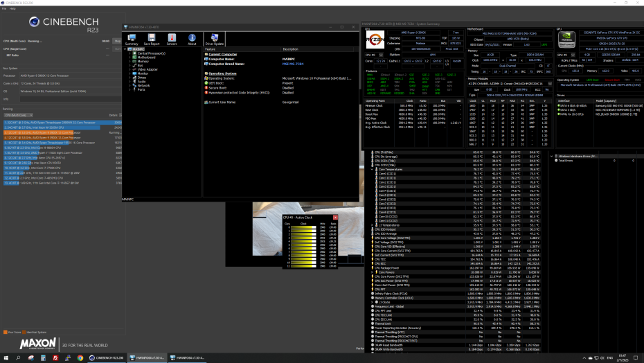This screenshot has width=644, height=363.
Task: Expand the Video Adapter tree node
Action: pos(129,69)
